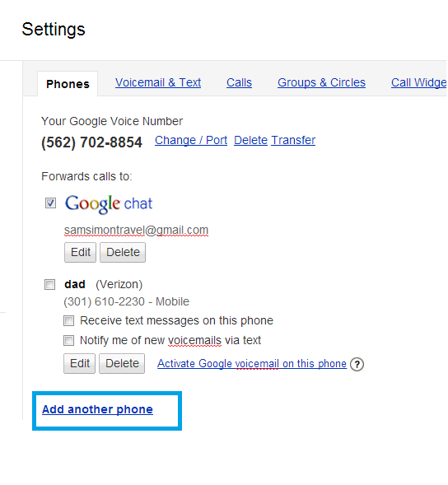448x485 pixels.
Task: Click Edit button under Google chat email
Action: (x=81, y=253)
